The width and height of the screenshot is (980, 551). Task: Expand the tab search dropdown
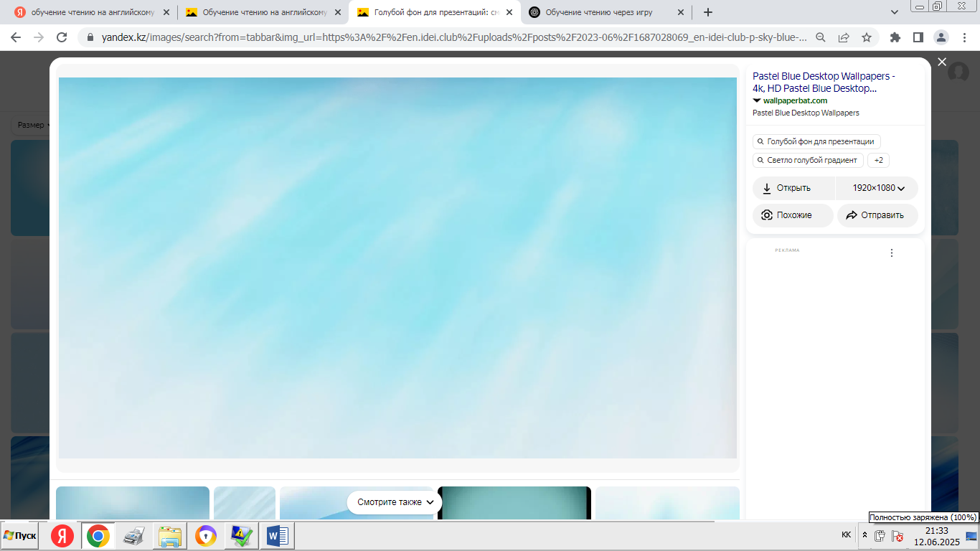[x=895, y=12]
